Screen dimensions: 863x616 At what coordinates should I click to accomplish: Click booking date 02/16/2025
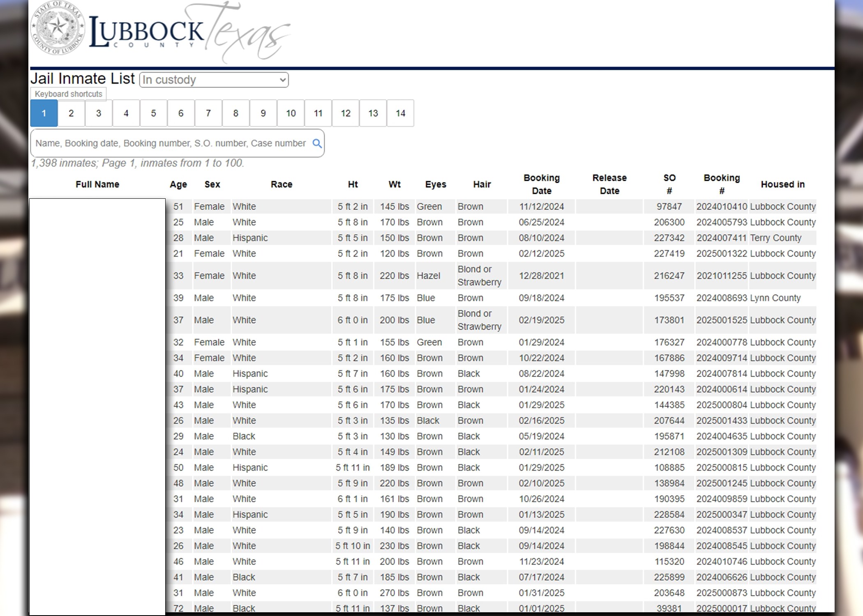click(x=542, y=421)
